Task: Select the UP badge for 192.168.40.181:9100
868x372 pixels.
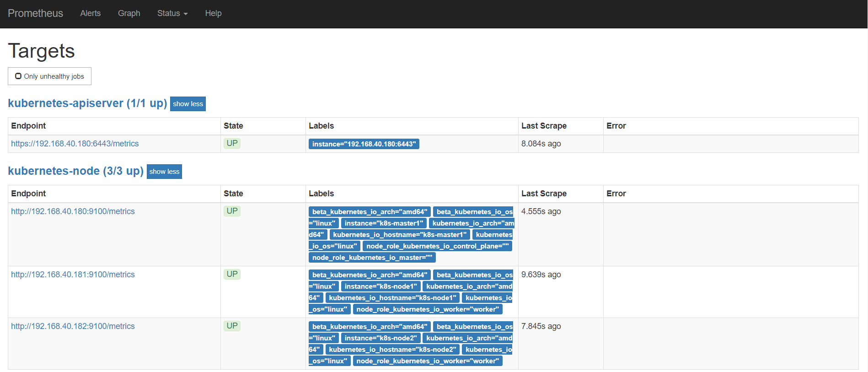Action: click(x=232, y=274)
